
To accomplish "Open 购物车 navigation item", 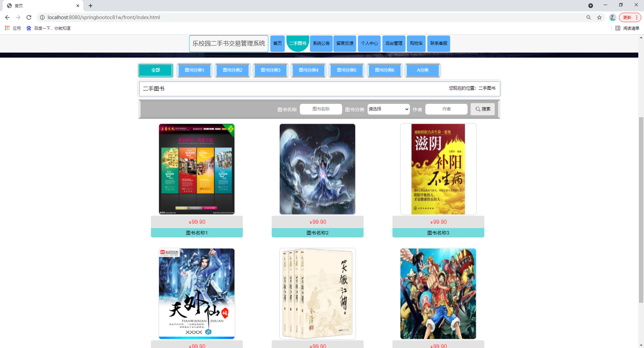I will coord(416,44).
